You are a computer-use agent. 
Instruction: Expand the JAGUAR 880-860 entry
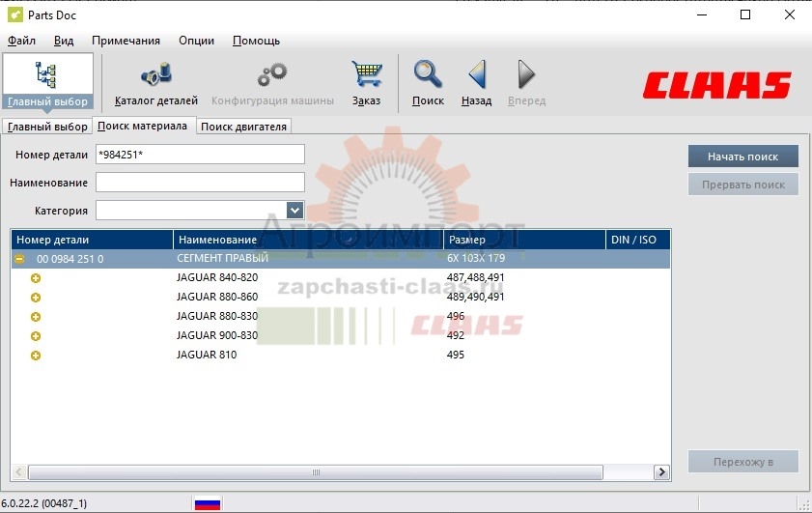pos(35,298)
